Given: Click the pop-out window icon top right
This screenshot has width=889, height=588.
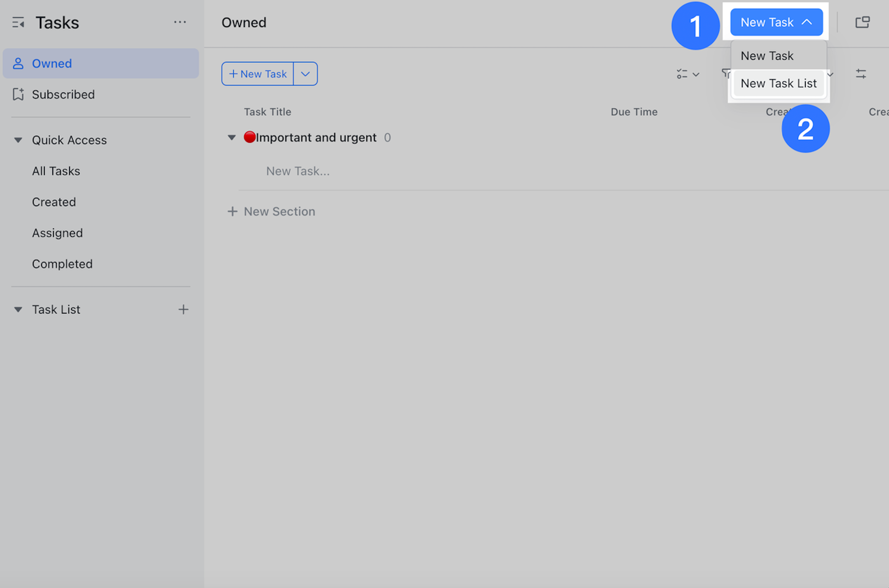Looking at the screenshot, I should coord(862,22).
